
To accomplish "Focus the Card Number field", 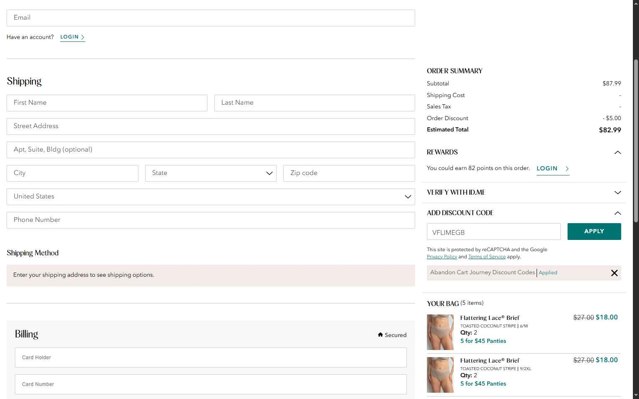I will pos(211,384).
